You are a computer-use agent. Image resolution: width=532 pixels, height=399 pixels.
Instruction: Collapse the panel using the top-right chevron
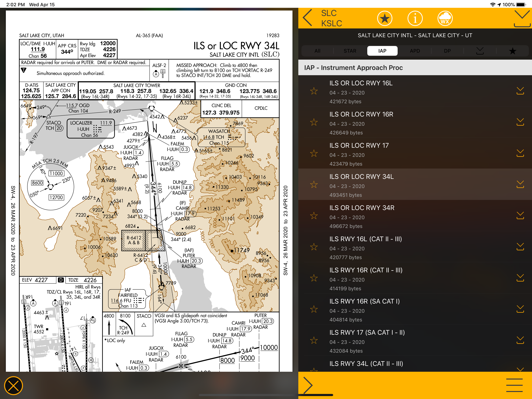click(522, 18)
